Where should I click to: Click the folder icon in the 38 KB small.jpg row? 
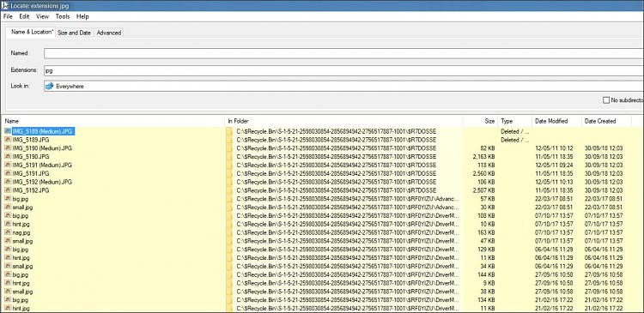coord(229,292)
